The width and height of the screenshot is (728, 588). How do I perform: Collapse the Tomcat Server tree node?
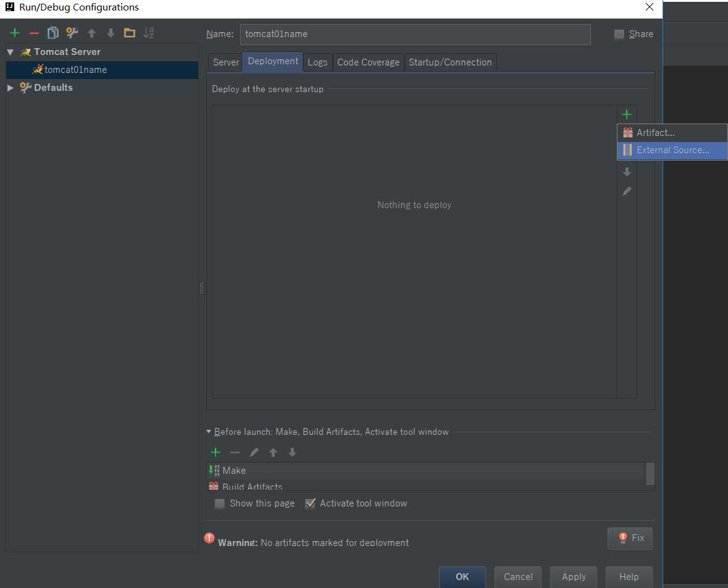pyautogui.click(x=10, y=52)
